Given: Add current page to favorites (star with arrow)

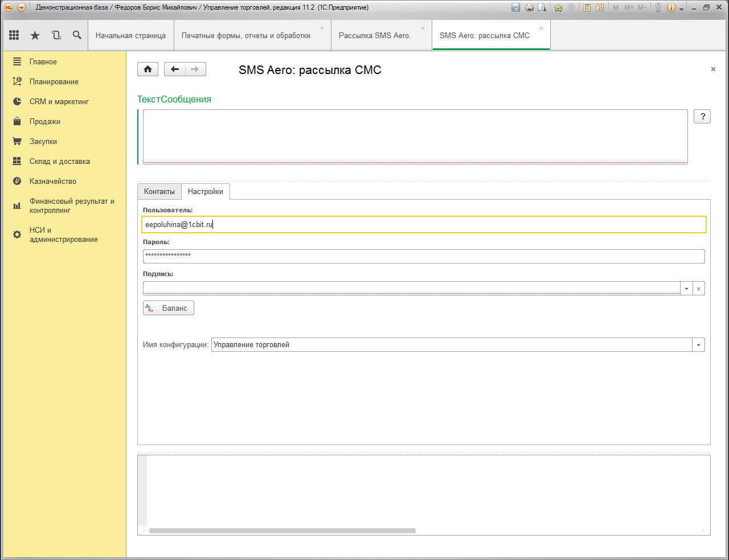Looking at the screenshot, I should tap(558, 7).
